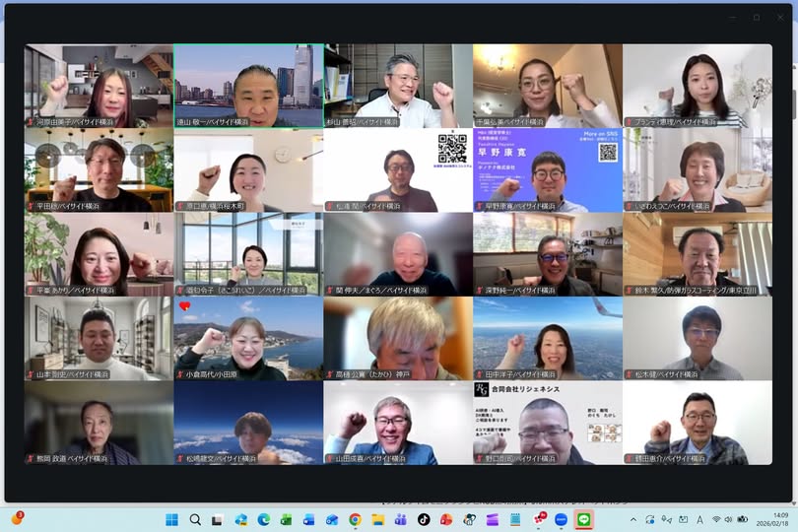The image size is (798, 532).
Task: Maximize the Zoom meeting window
Action: pyautogui.click(x=757, y=17)
